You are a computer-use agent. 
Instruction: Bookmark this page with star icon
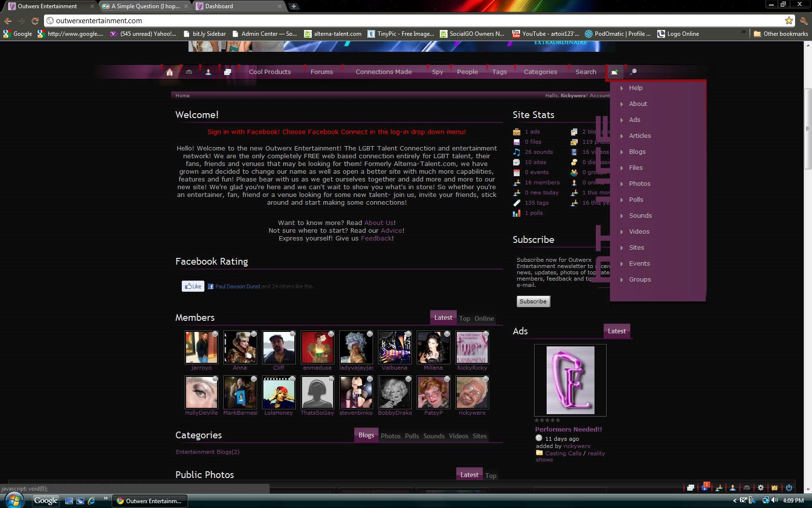(789, 21)
